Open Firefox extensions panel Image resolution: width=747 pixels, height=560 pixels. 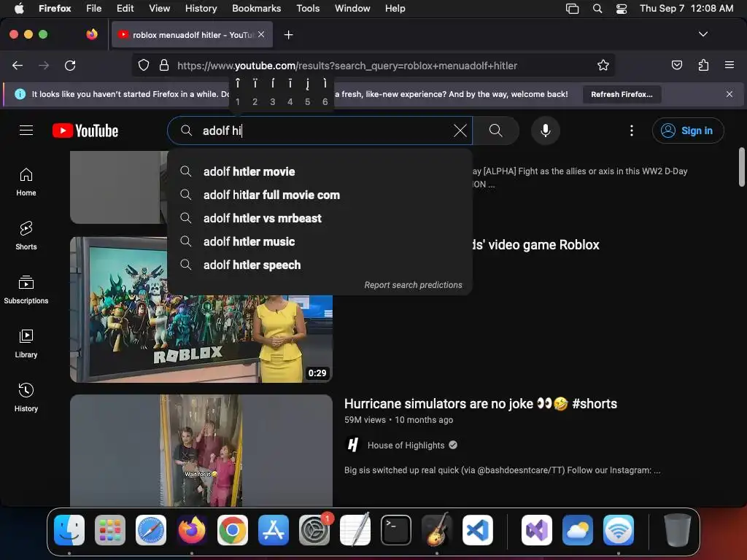click(x=703, y=65)
